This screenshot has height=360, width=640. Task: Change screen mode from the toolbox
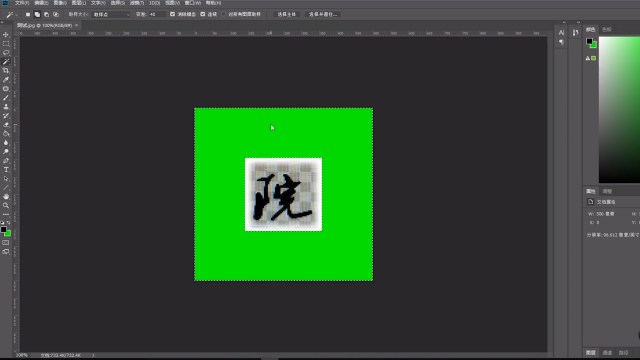click(6, 252)
